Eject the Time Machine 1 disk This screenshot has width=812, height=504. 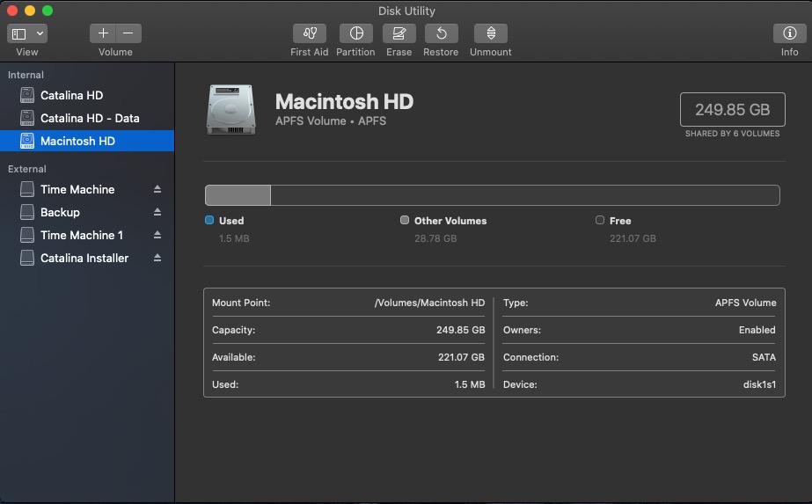[157, 235]
